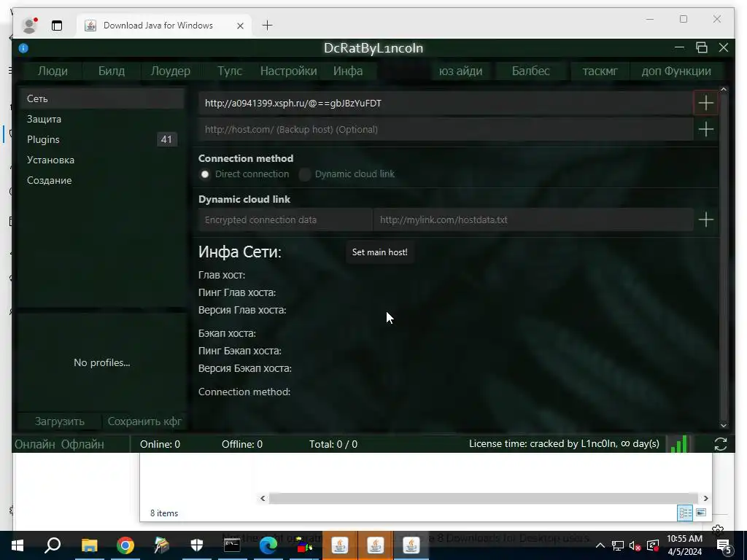This screenshot has height=560, width=747.
Task: Open the Лоудер tab
Action: pyautogui.click(x=171, y=71)
